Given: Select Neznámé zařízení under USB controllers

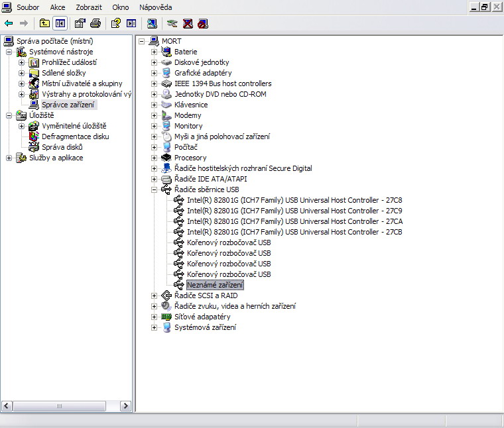Looking at the screenshot, I should coord(215,285).
